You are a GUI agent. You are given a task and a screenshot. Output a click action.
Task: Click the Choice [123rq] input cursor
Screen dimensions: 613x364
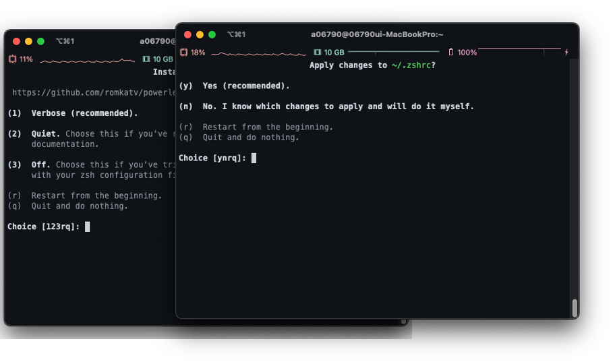click(88, 226)
